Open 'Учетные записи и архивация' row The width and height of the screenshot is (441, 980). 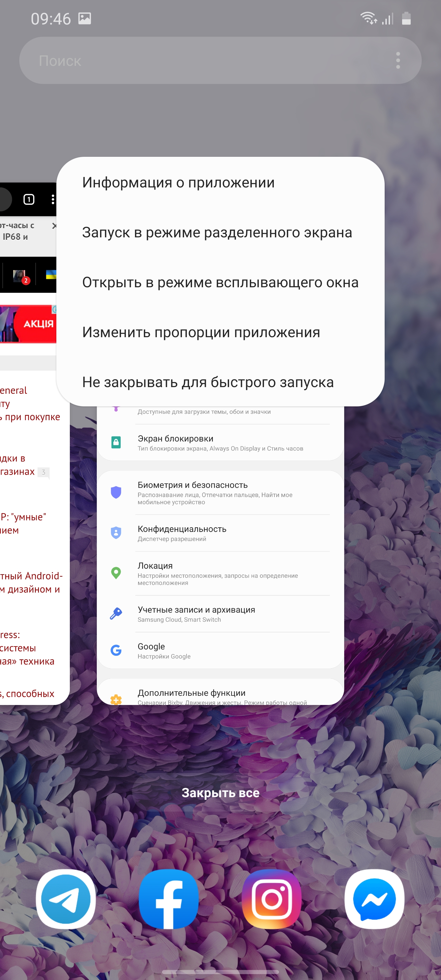pyautogui.click(x=220, y=614)
